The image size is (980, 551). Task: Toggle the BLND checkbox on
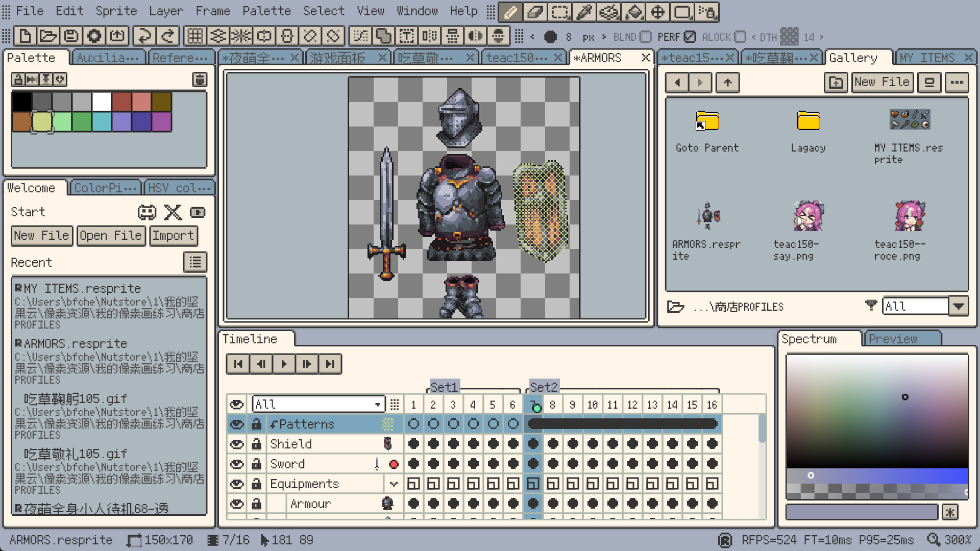pos(646,37)
